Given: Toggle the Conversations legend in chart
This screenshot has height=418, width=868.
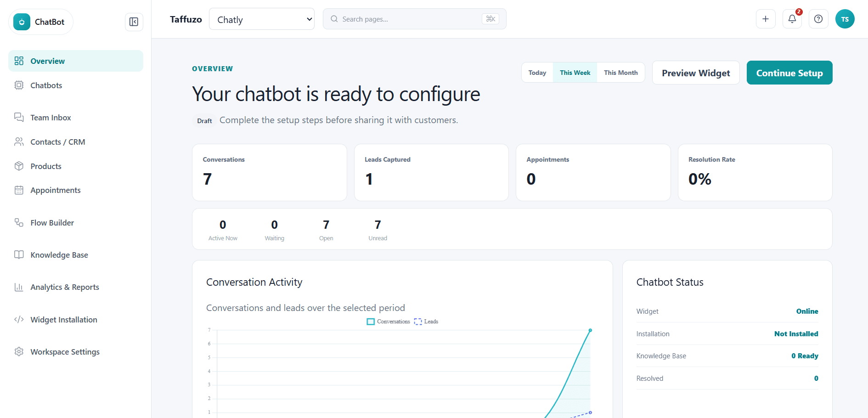Looking at the screenshot, I should [389, 322].
